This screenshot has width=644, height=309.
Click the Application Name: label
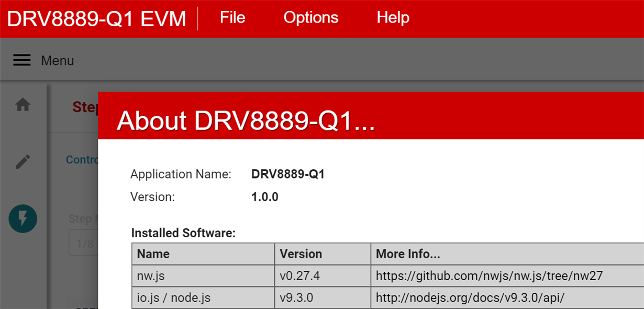[x=181, y=174]
